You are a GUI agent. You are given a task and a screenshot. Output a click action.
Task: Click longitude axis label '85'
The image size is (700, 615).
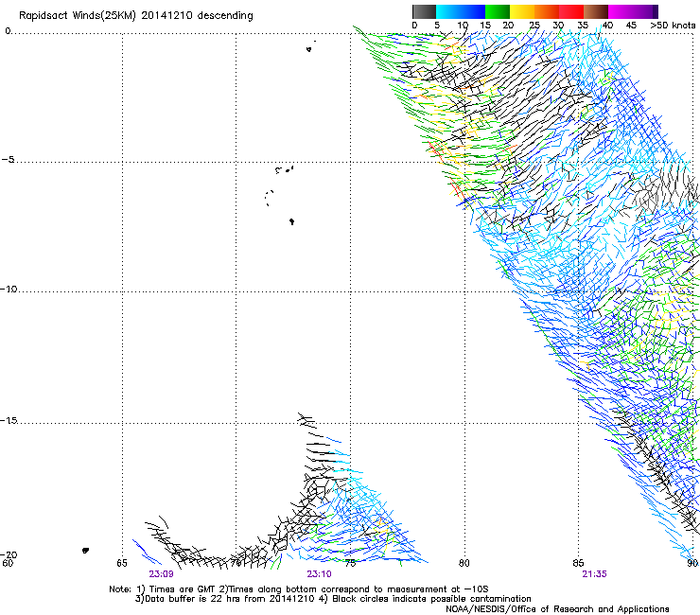pyautogui.click(x=578, y=563)
